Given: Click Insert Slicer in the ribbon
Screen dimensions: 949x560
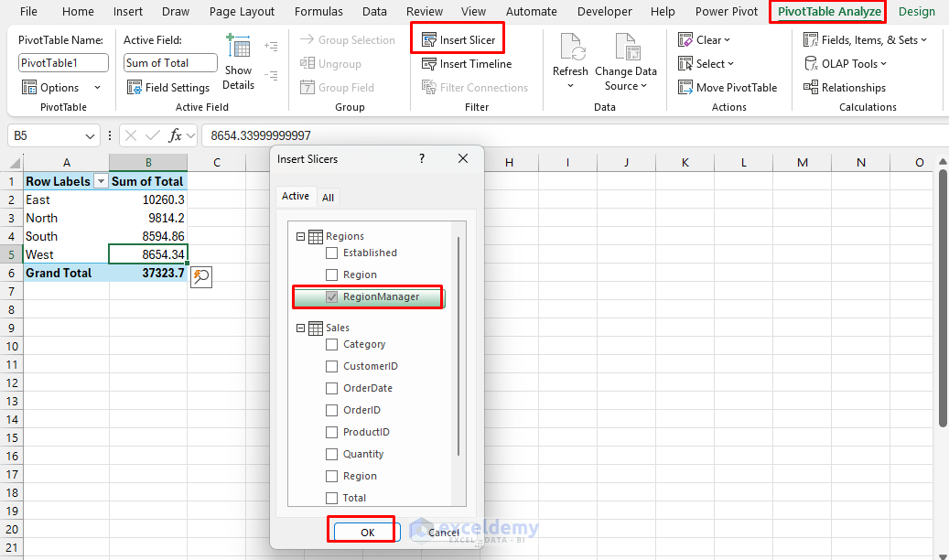Looking at the screenshot, I should pyautogui.click(x=458, y=40).
